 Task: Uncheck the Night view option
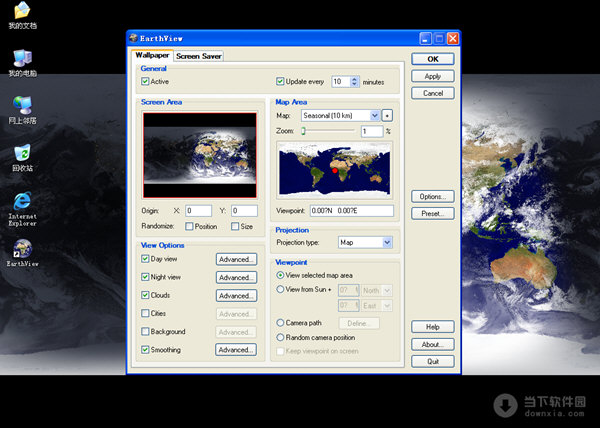(x=145, y=277)
